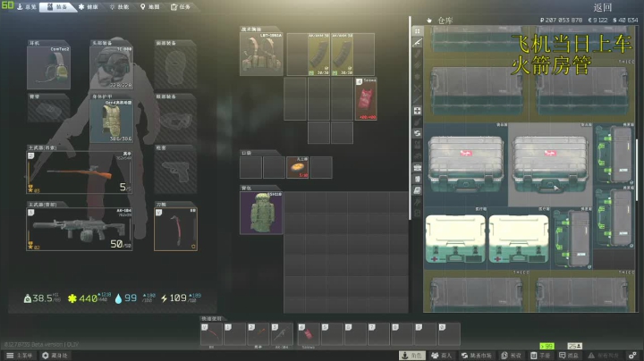Select the AK-104 on back slot
The image size is (644, 361).
click(80, 229)
